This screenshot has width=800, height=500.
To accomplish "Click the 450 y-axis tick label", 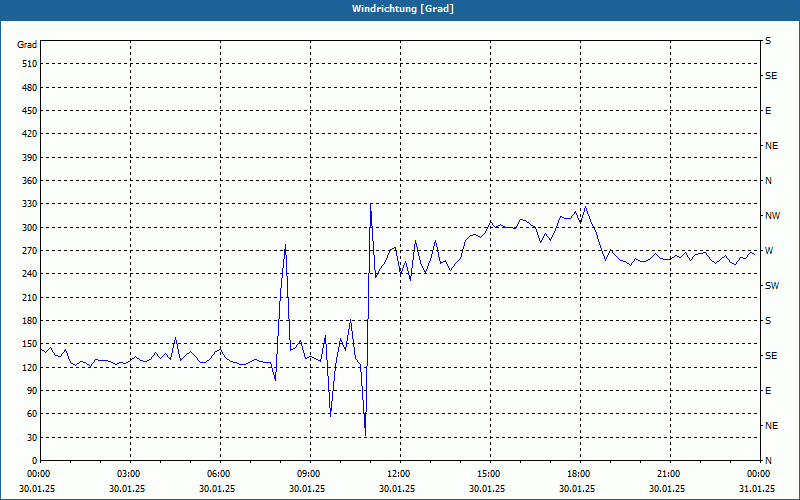I will (x=29, y=111).
